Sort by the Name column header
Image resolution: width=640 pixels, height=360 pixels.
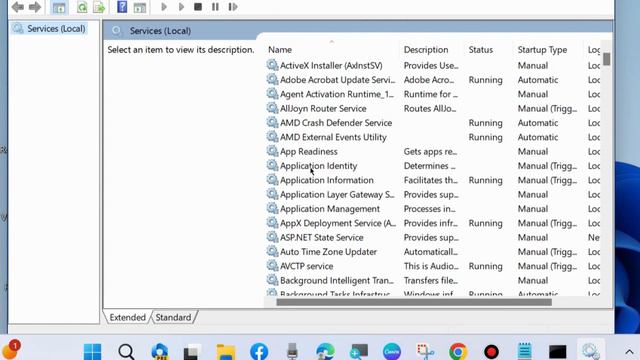coord(280,50)
